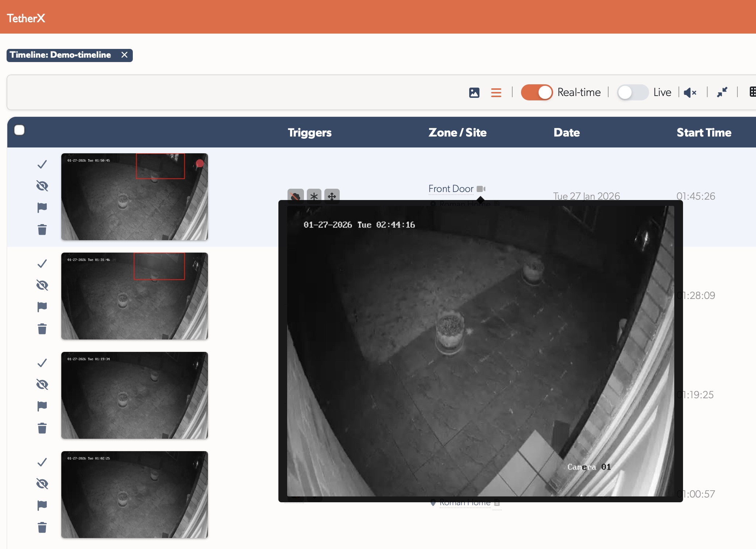This screenshot has width=756, height=549.
Task: Turn off the Real-time toggle
Action: (536, 92)
